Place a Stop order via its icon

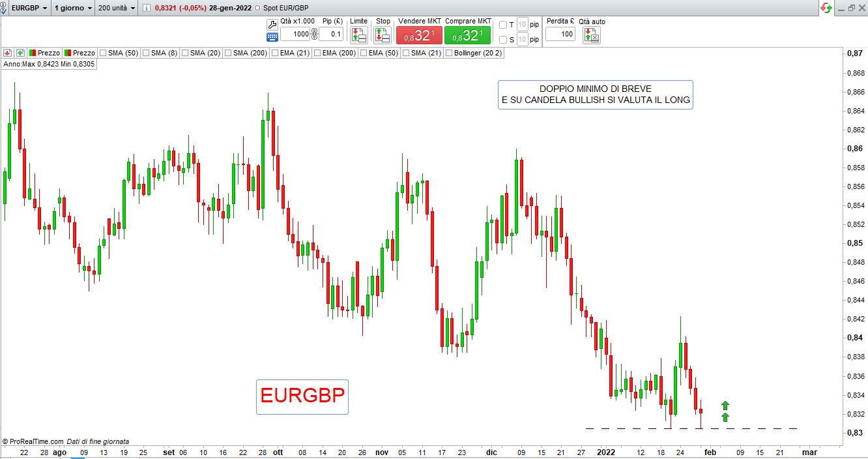383,35
